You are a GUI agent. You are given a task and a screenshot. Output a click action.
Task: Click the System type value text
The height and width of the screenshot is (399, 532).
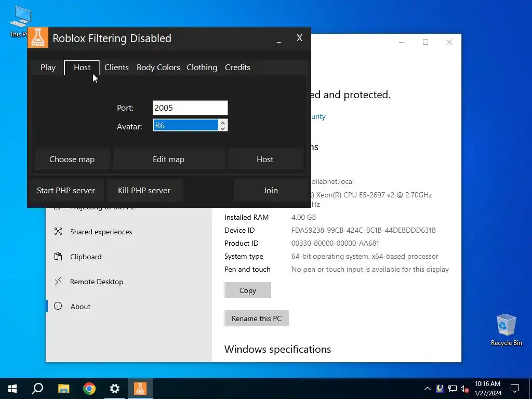[x=365, y=257]
